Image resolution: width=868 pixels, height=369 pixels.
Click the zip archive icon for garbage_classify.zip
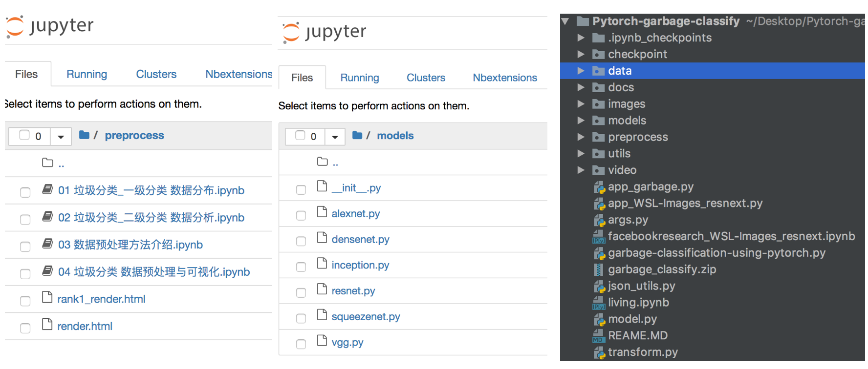tap(599, 269)
